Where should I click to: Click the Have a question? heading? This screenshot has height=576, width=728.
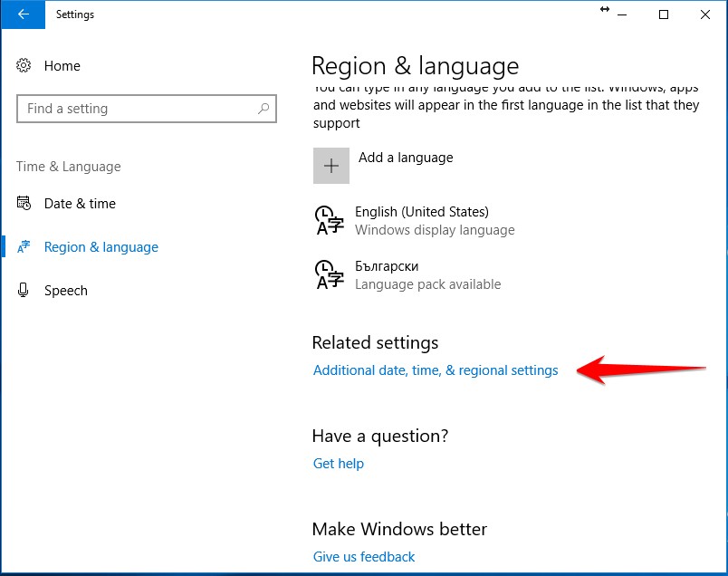coord(380,437)
